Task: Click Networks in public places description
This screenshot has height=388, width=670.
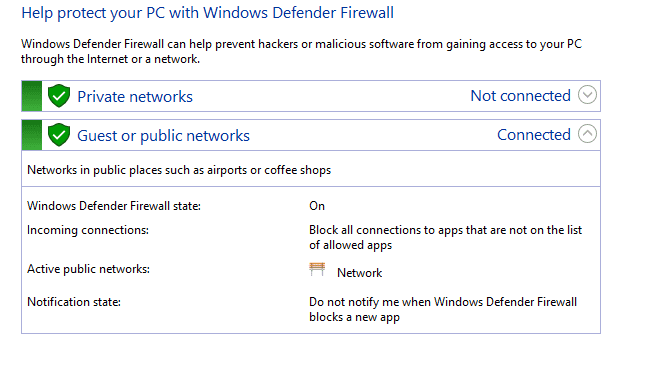Action: pyautogui.click(x=179, y=170)
